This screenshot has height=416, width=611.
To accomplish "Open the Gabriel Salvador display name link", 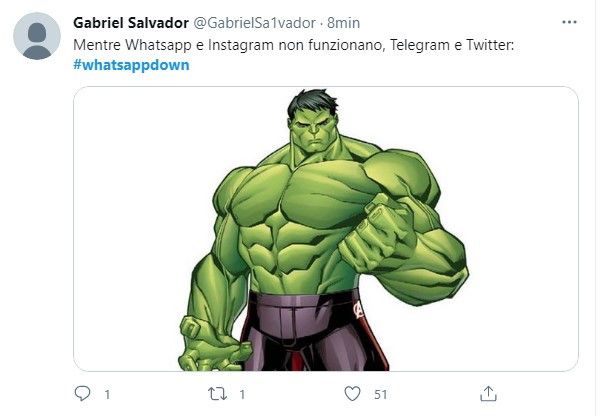I will (130, 22).
